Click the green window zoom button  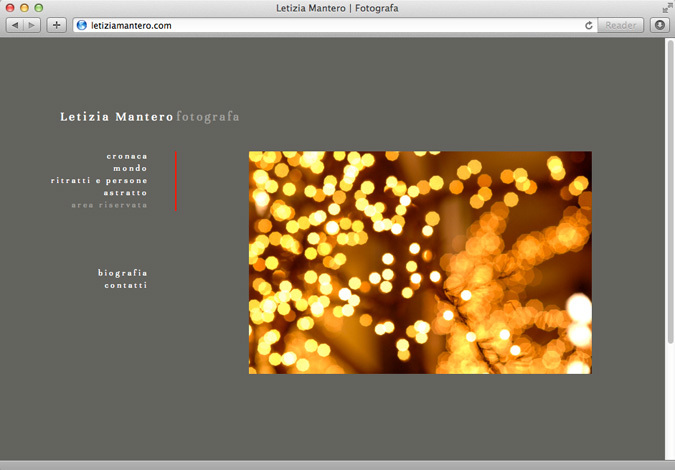click(x=39, y=7)
